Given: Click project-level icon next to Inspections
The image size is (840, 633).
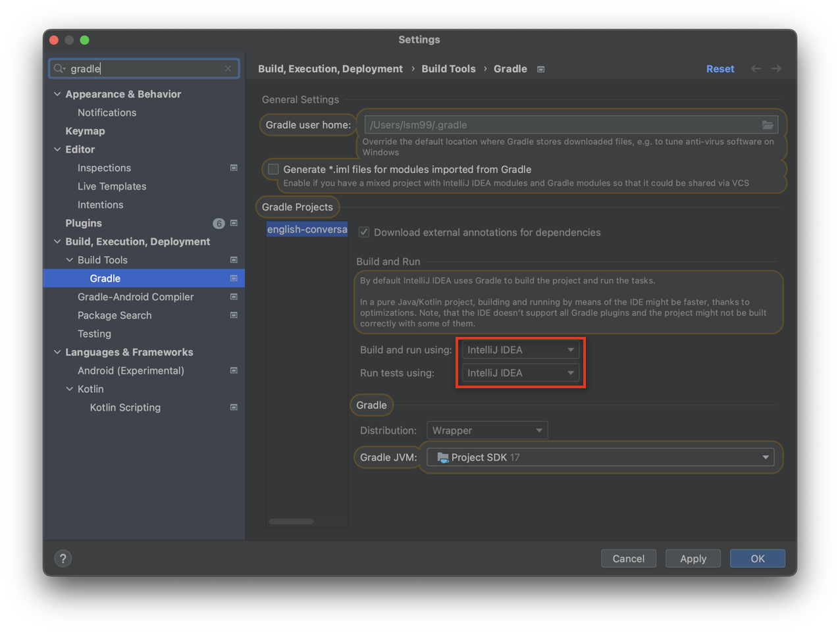Looking at the screenshot, I should point(234,168).
